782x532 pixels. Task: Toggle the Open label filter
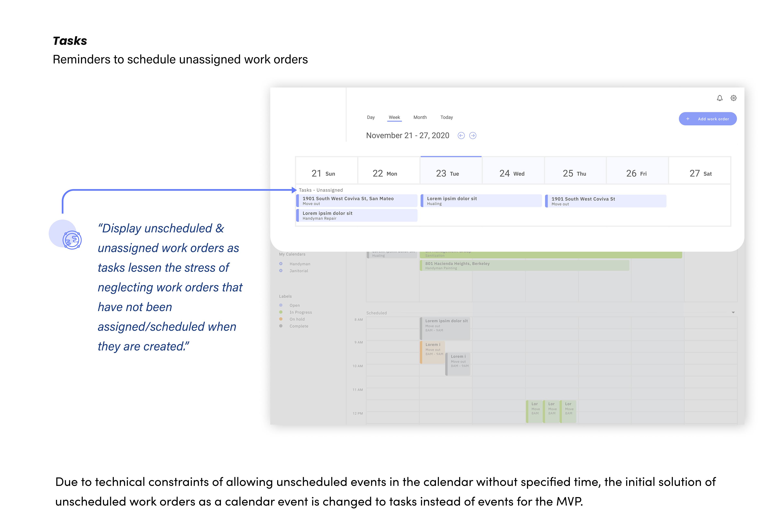click(281, 305)
